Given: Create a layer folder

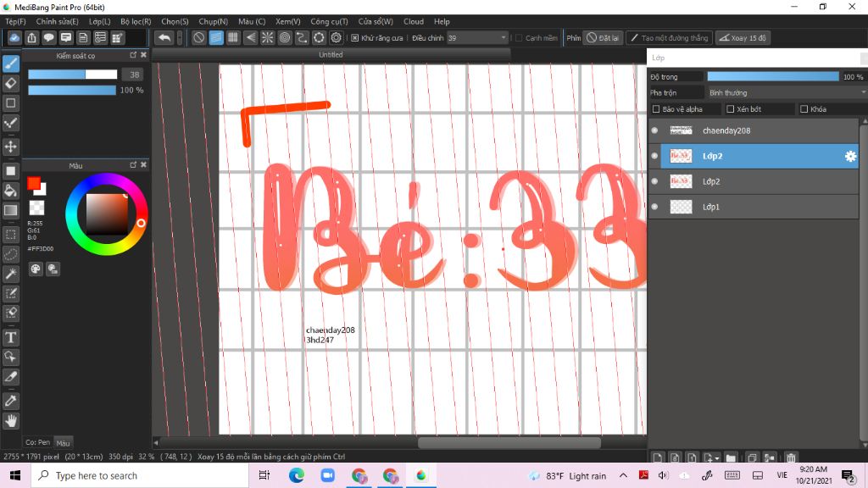Looking at the screenshot, I should coord(731,457).
